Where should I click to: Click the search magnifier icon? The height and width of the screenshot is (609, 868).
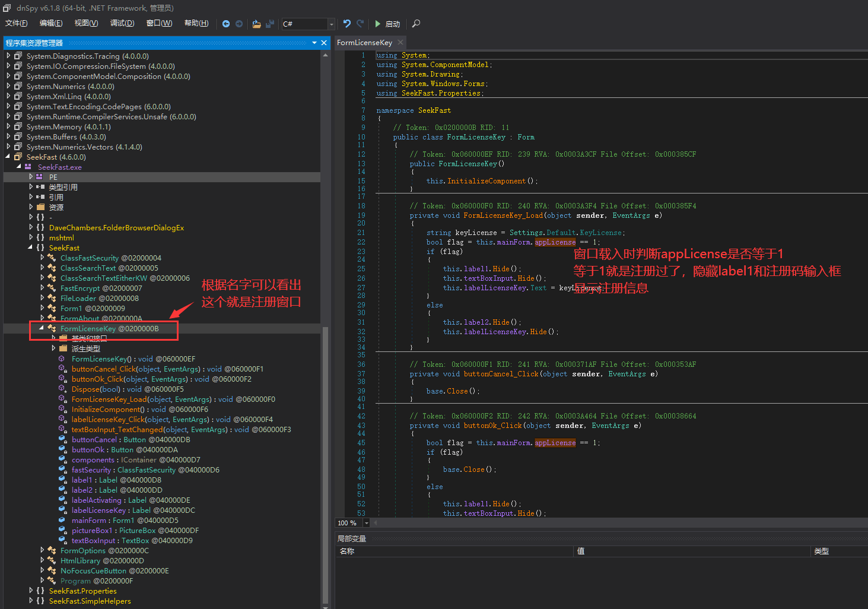tap(416, 24)
